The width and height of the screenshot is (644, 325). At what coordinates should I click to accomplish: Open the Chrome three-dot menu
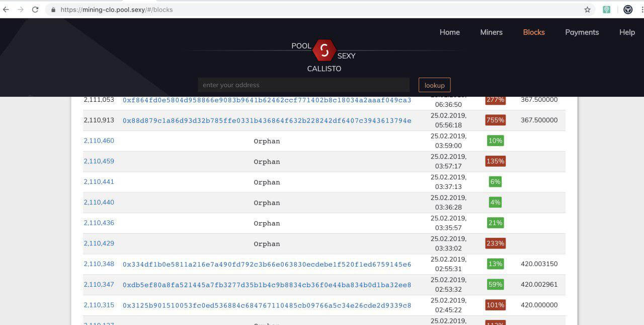[x=642, y=10]
